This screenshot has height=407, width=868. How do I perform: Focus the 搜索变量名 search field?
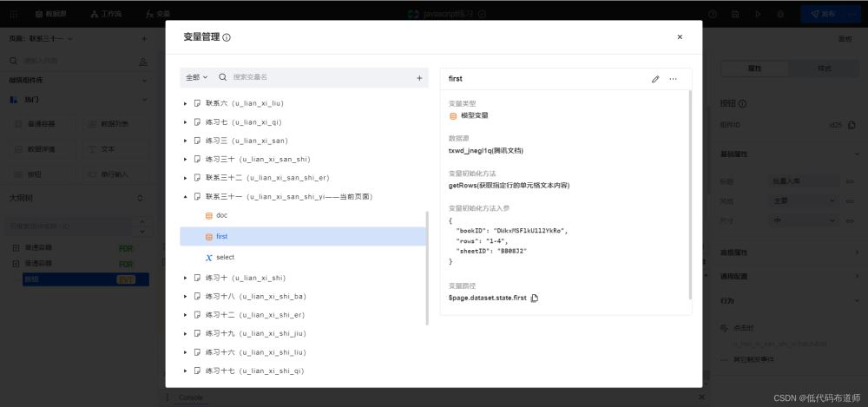pyautogui.click(x=321, y=77)
